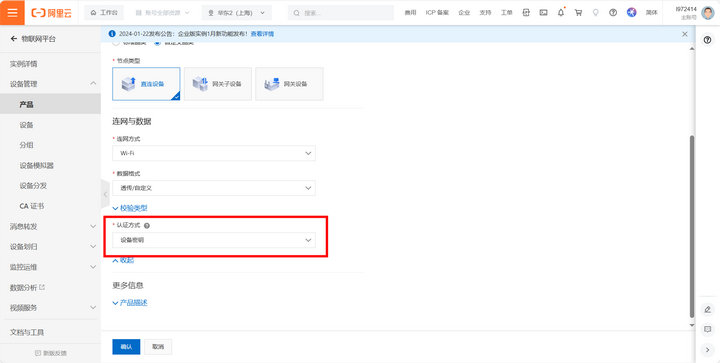The width and height of the screenshot is (720, 363).
Task: Select the 网关子设备 node type
Action: point(218,84)
